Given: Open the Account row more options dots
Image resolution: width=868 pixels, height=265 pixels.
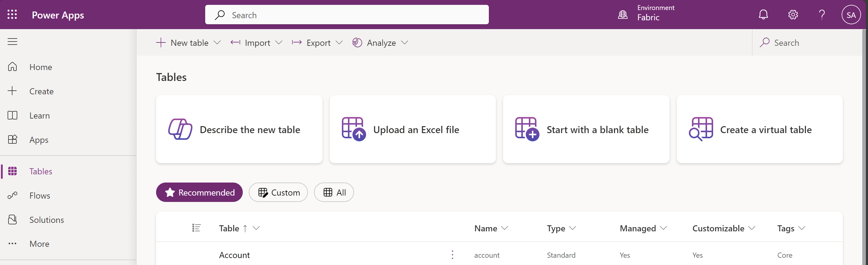Looking at the screenshot, I should tap(452, 255).
